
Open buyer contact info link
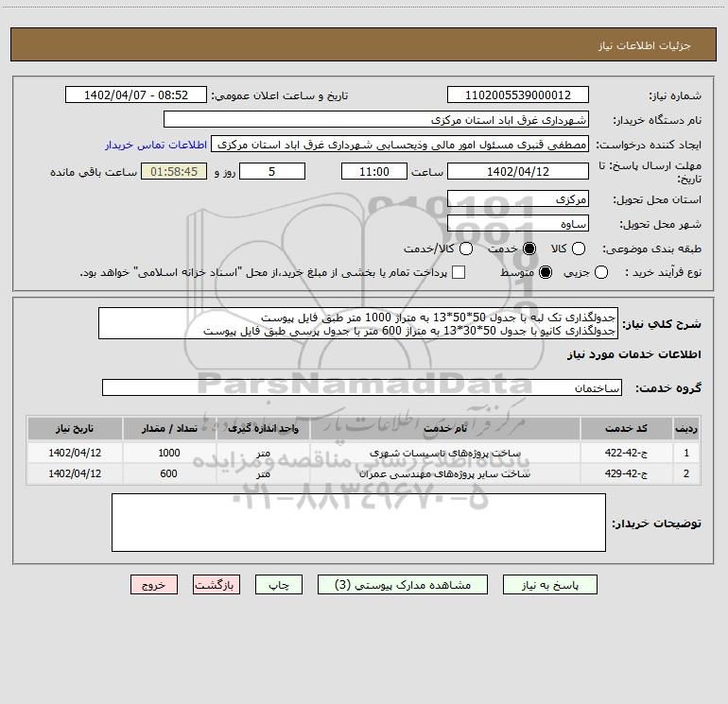pos(156,145)
